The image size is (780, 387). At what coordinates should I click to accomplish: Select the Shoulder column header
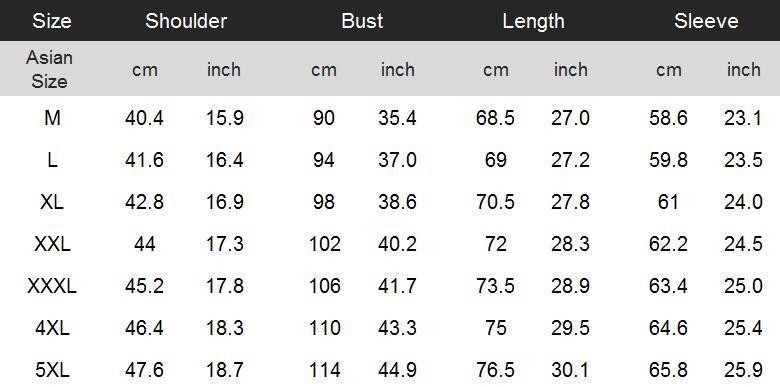[x=186, y=21]
